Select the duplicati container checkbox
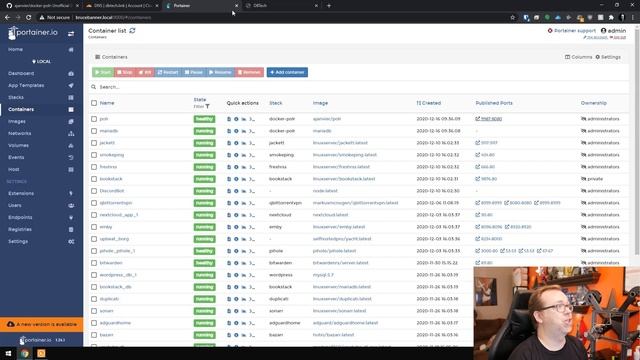 point(94,299)
